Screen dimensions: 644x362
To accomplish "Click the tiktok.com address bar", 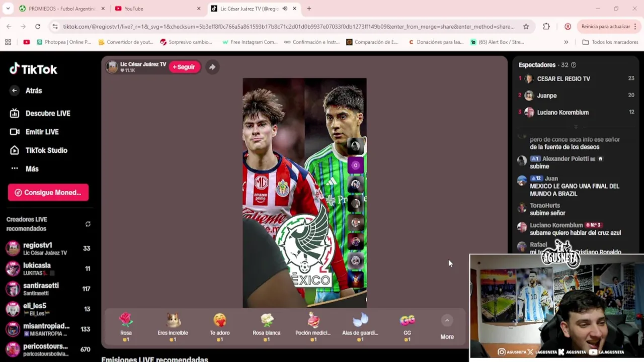I will [288, 27].
